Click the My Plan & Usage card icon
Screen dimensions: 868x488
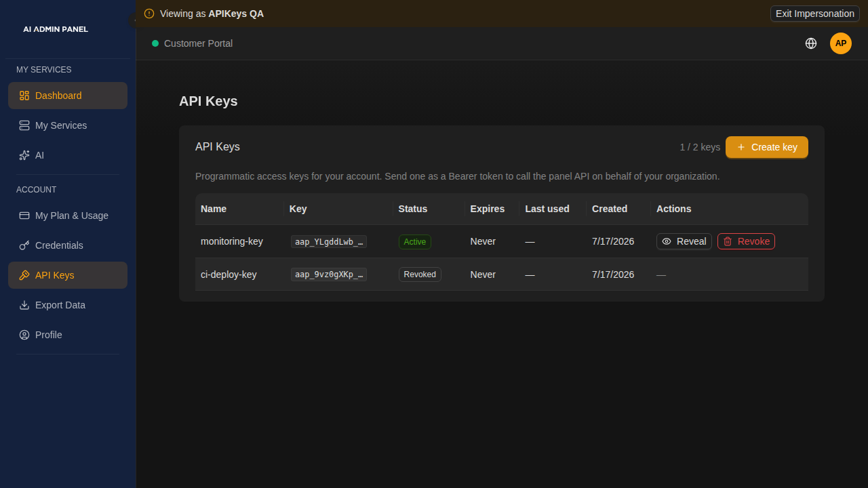(x=24, y=216)
